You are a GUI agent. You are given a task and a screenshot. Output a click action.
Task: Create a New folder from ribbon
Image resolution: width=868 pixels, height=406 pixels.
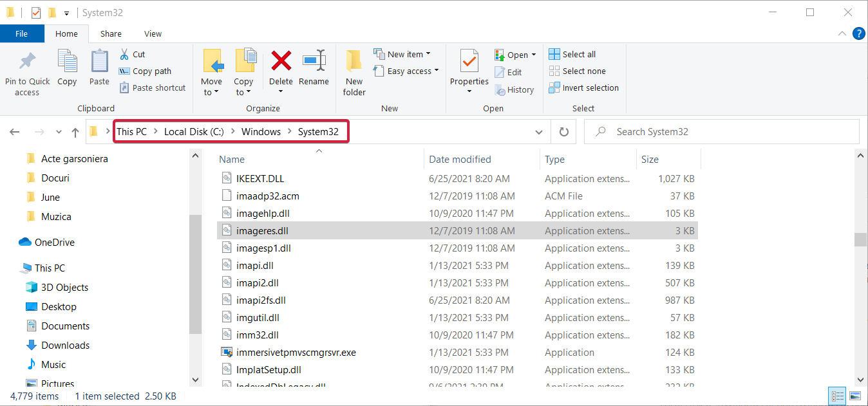click(354, 73)
